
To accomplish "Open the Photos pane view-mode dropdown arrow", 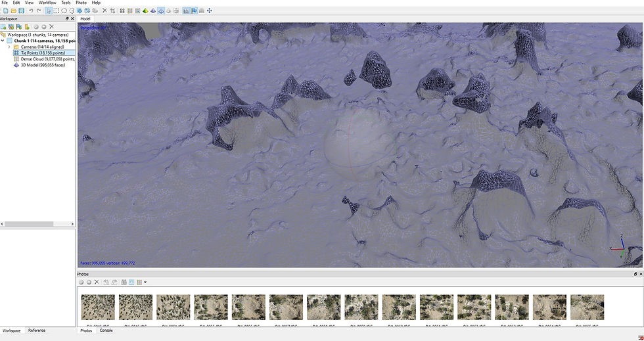I will [145, 283].
